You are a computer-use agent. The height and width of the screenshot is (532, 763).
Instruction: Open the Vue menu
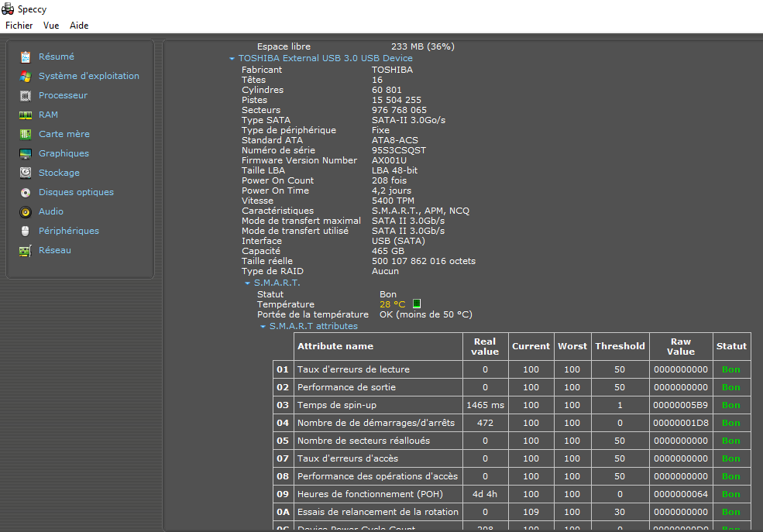pos(51,26)
